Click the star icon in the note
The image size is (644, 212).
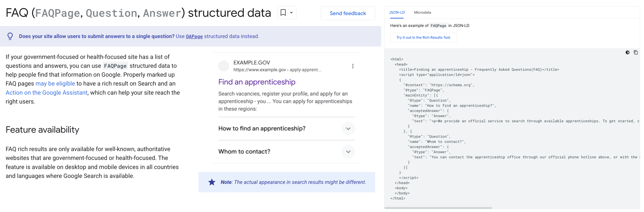[x=212, y=182]
